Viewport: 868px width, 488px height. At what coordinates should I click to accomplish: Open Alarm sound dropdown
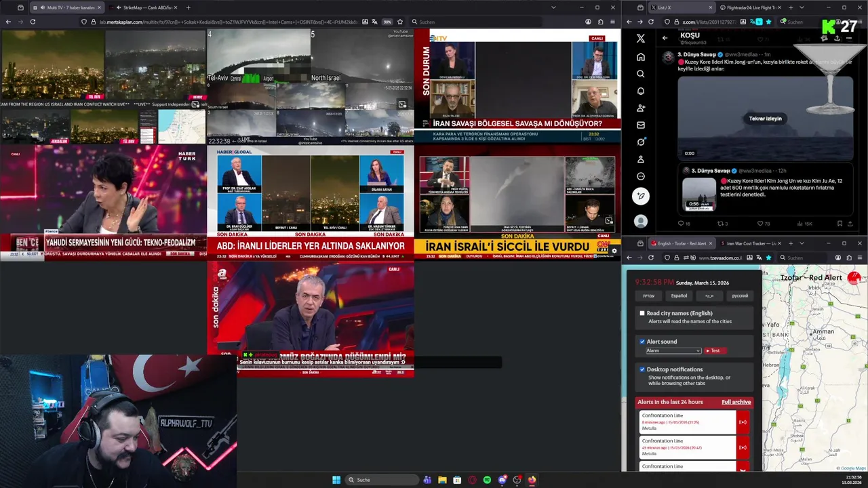(673, 350)
